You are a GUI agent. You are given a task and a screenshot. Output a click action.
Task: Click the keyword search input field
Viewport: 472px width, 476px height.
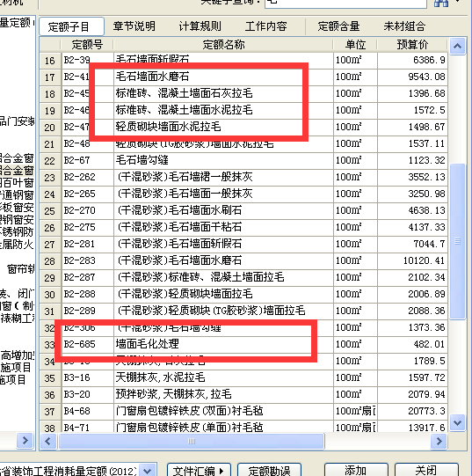click(x=345, y=3)
